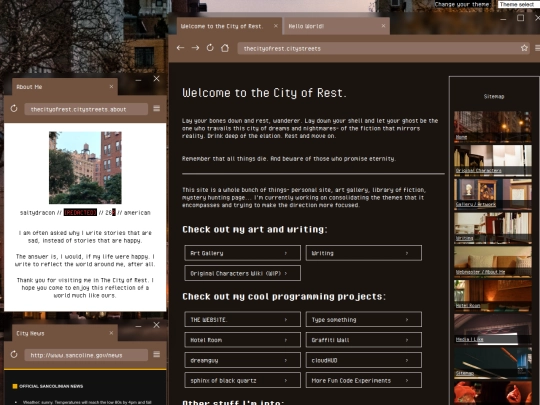Click the About Me window address bar

click(86, 109)
